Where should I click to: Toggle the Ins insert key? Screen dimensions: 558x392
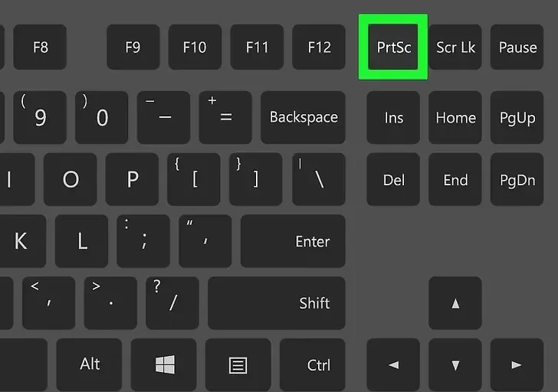point(393,117)
